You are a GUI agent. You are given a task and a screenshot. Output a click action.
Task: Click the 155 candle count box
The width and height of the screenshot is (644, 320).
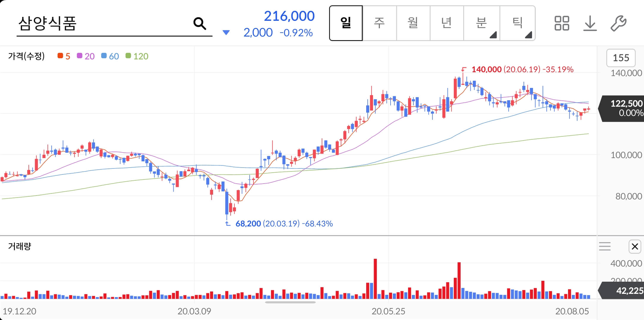[621, 58]
